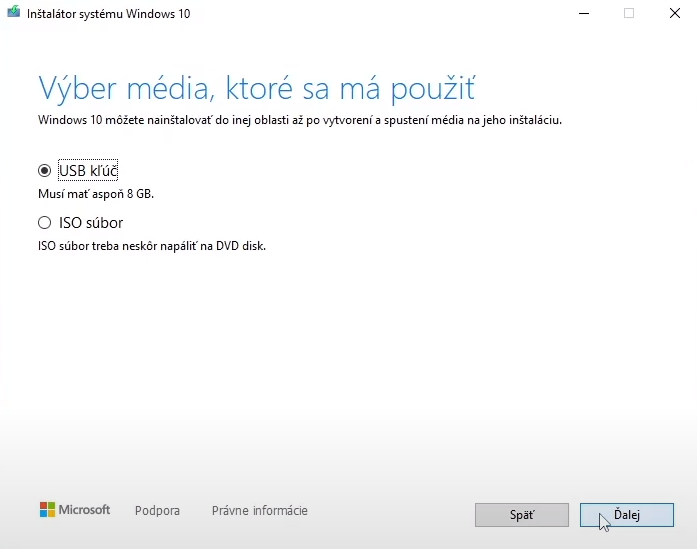Click the text 'Musí mať aspoň 8 GB.'
The width and height of the screenshot is (697, 549).
pos(96,194)
